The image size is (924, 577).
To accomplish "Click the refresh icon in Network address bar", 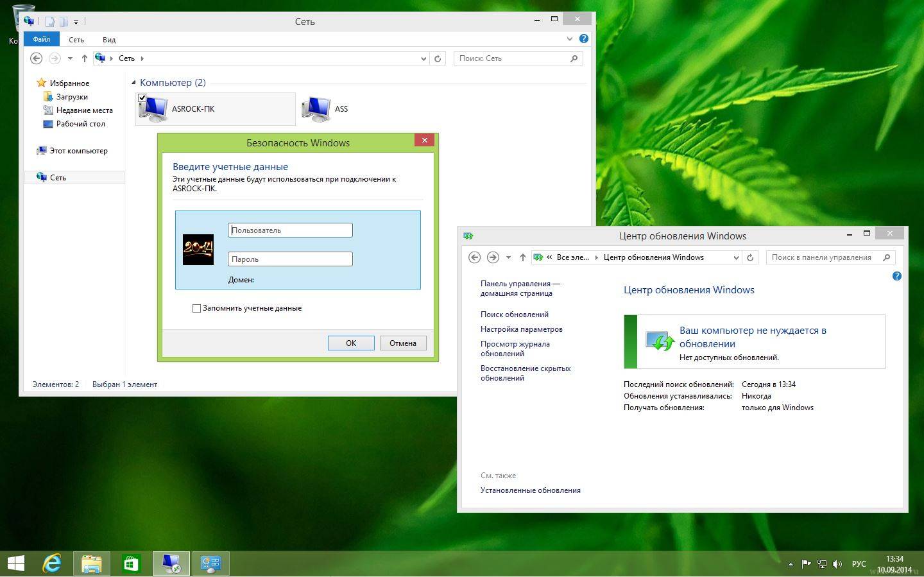I will tap(438, 58).
